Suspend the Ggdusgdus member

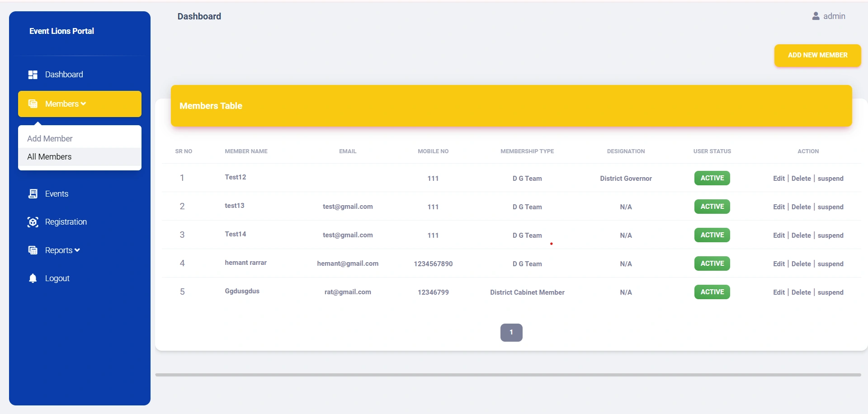(x=830, y=292)
